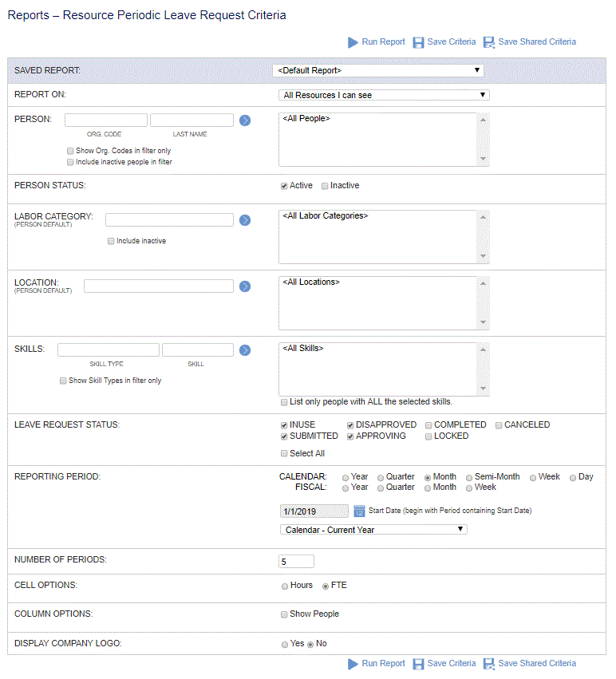The height and width of the screenshot is (679, 616).
Task: Select <All Labor Categories> list entry
Action: (326, 215)
